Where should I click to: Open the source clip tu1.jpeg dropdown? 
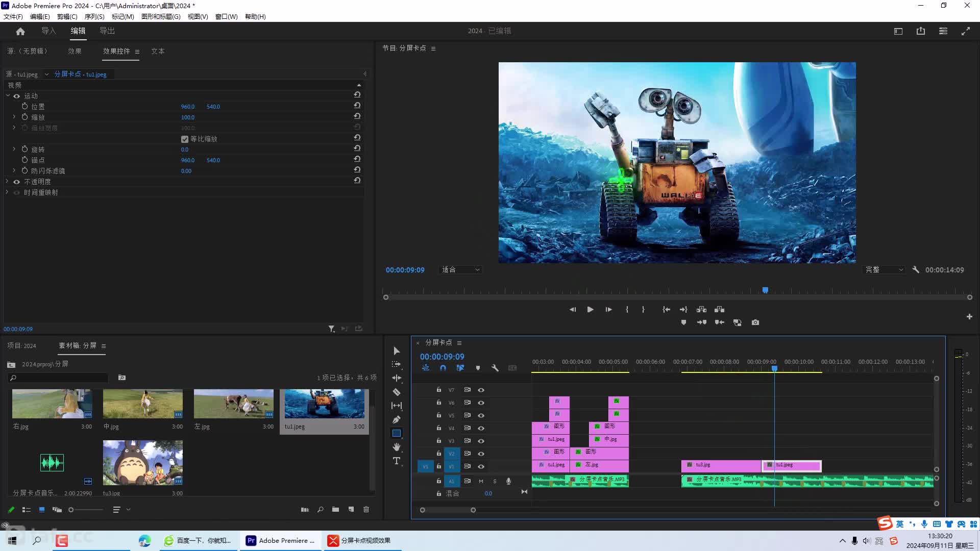pyautogui.click(x=46, y=74)
